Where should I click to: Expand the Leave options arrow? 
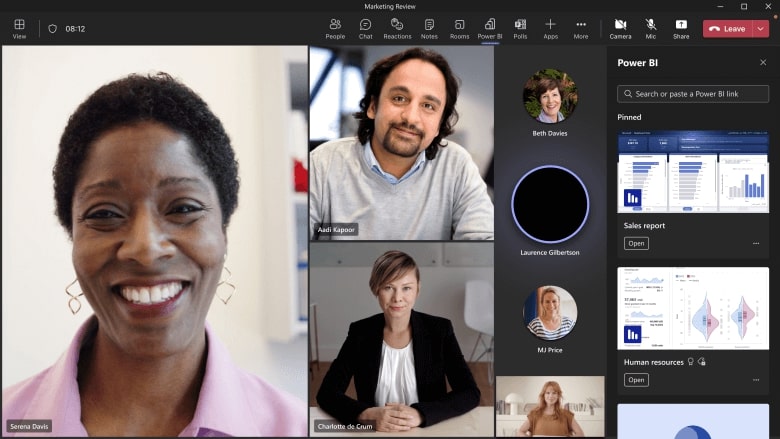761,29
